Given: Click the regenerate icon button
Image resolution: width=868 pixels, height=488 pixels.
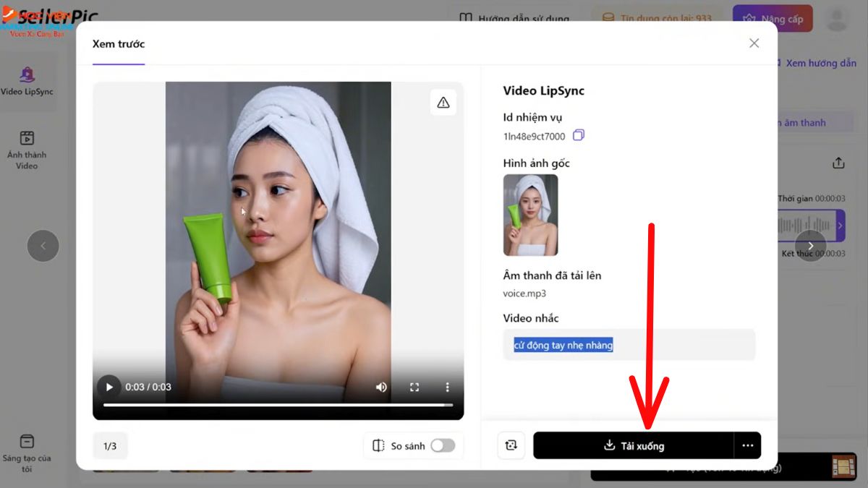Looking at the screenshot, I should click(511, 446).
